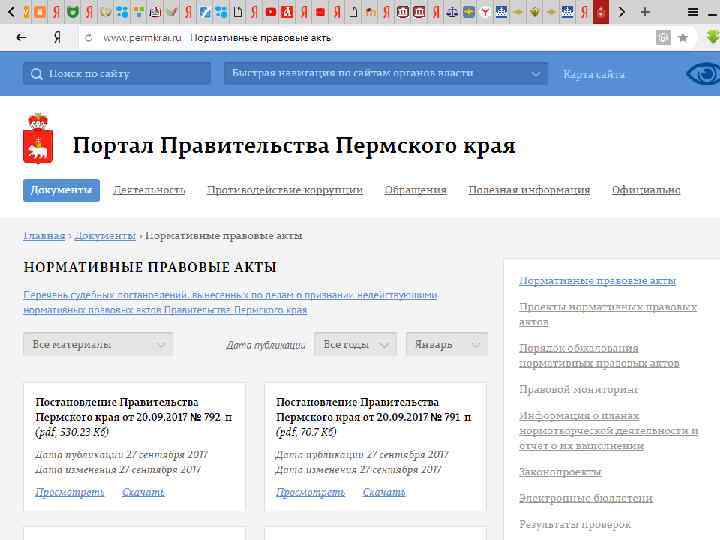Switch to the blank page icon tab
The image size is (720, 540).
[x=238, y=12]
